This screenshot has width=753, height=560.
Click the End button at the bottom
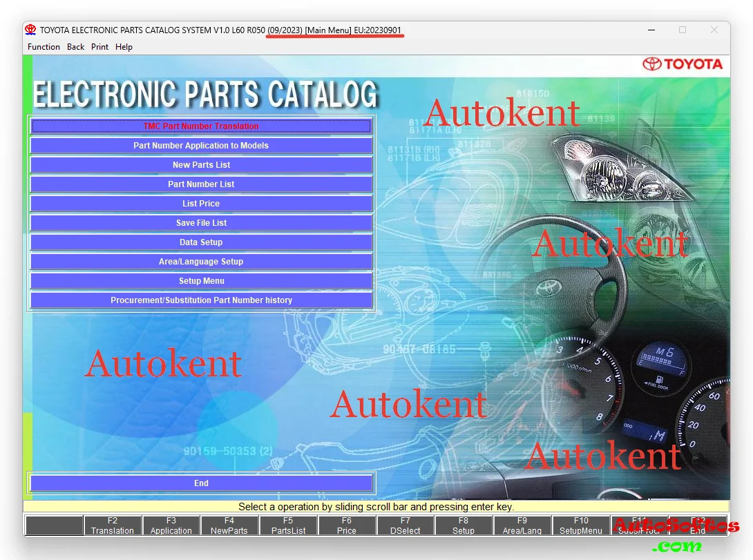(x=201, y=483)
